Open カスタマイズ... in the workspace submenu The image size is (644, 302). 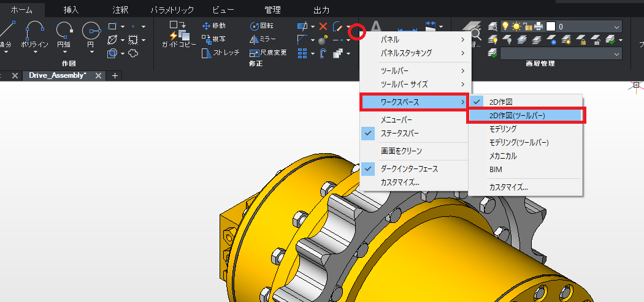[x=525, y=187]
